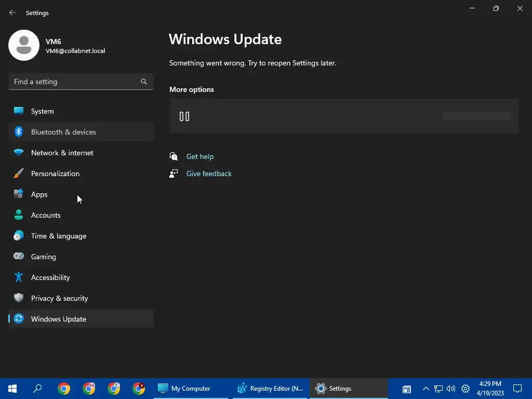The width and height of the screenshot is (532, 399).
Task: Click the Gaming controller icon
Action: (x=19, y=256)
